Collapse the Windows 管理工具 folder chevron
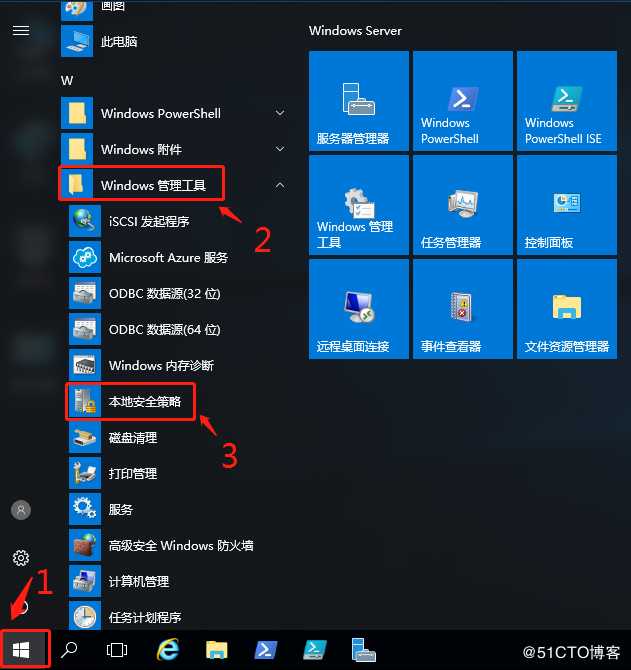 [x=280, y=185]
